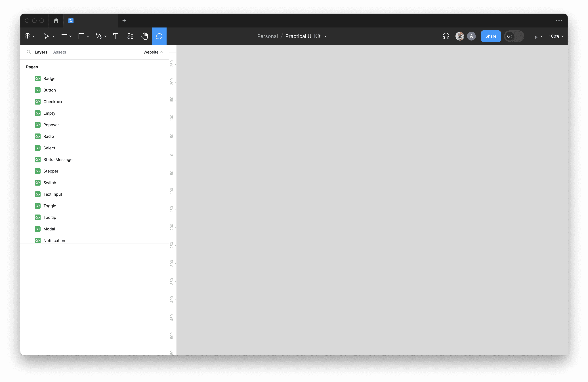Add a new page with the plus icon
This screenshot has width=588, height=382.
tap(160, 67)
